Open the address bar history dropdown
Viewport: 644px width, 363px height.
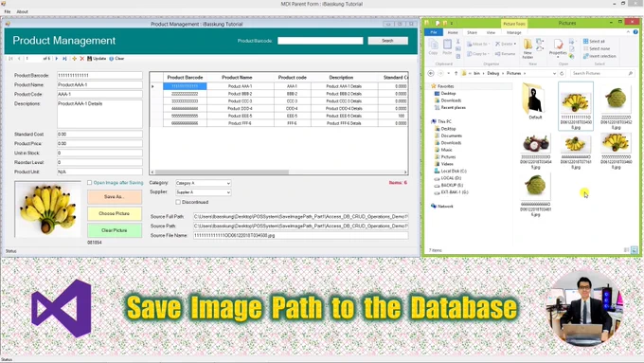(x=554, y=74)
